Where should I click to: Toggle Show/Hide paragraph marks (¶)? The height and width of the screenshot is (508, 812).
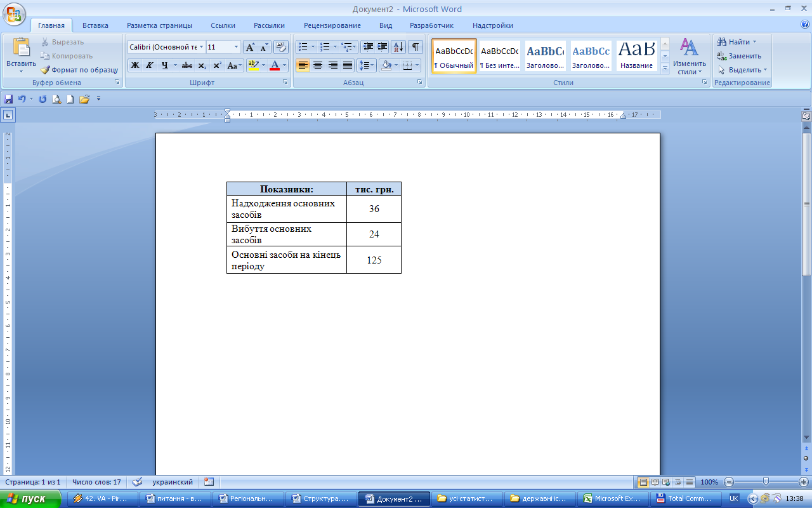[x=416, y=47]
